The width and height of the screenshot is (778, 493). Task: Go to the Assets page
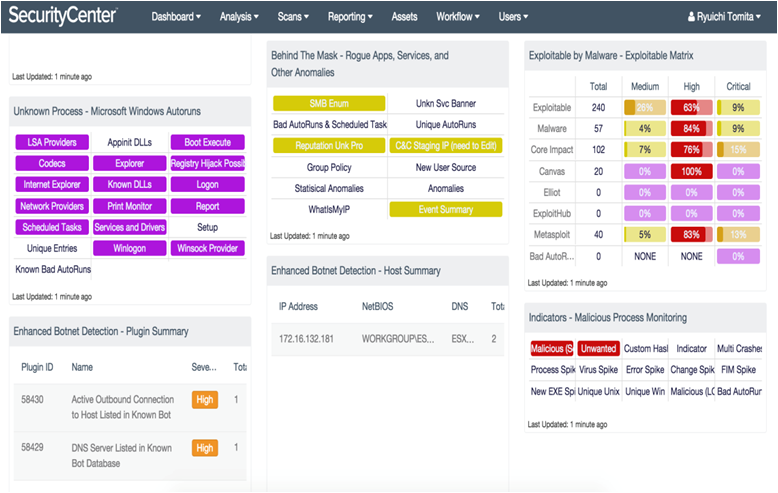tap(404, 16)
